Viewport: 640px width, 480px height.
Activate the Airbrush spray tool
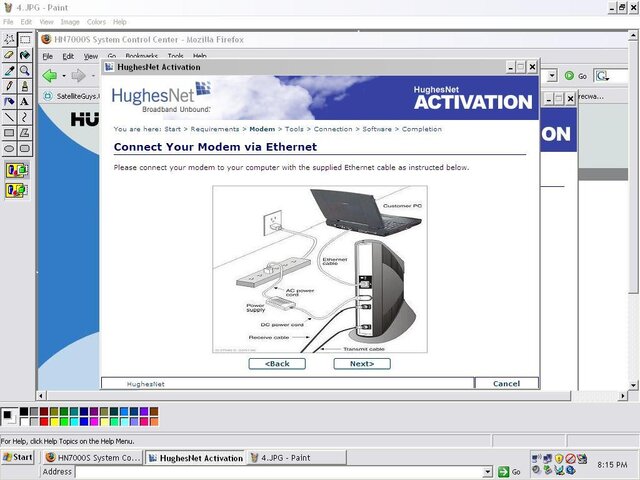[x=9, y=101]
